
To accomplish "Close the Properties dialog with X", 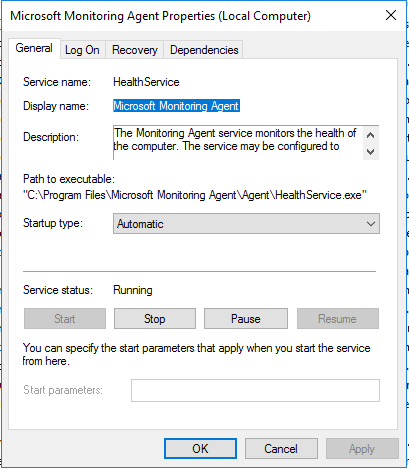I will (x=391, y=15).
